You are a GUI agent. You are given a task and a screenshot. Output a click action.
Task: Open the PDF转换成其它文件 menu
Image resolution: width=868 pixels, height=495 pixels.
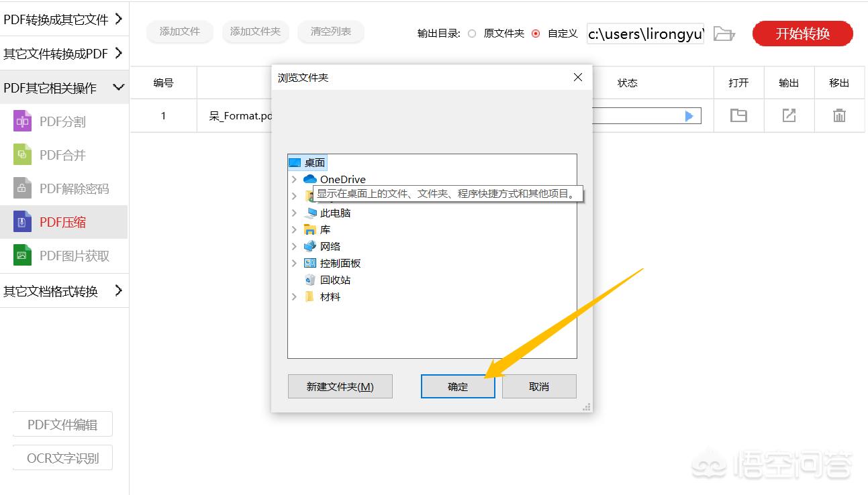(64, 19)
